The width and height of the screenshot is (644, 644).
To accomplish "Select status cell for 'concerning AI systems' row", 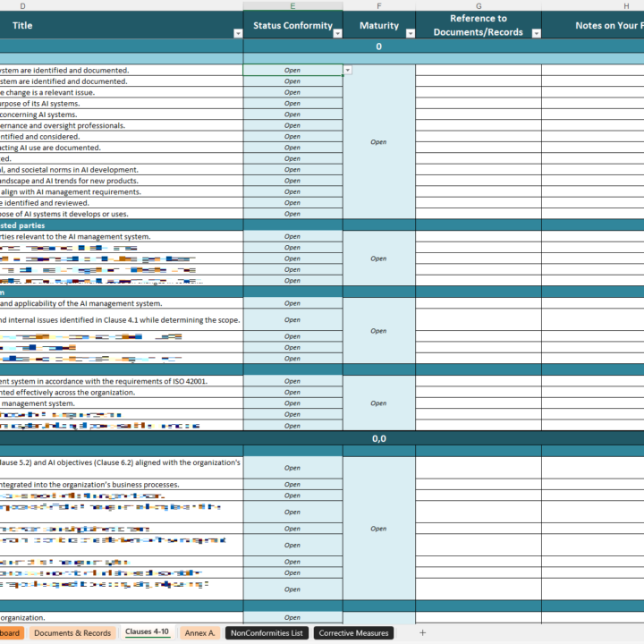I will (292, 114).
